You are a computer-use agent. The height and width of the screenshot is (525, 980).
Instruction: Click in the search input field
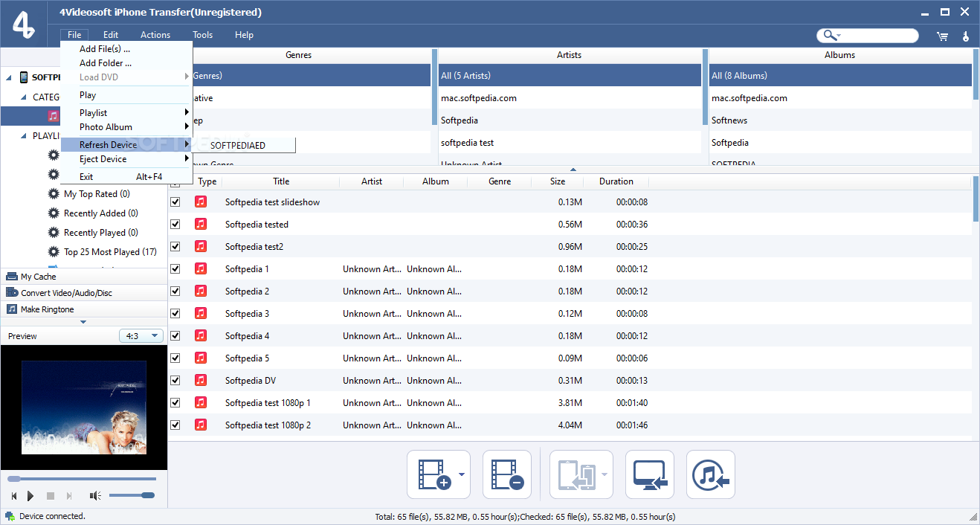[879, 36]
